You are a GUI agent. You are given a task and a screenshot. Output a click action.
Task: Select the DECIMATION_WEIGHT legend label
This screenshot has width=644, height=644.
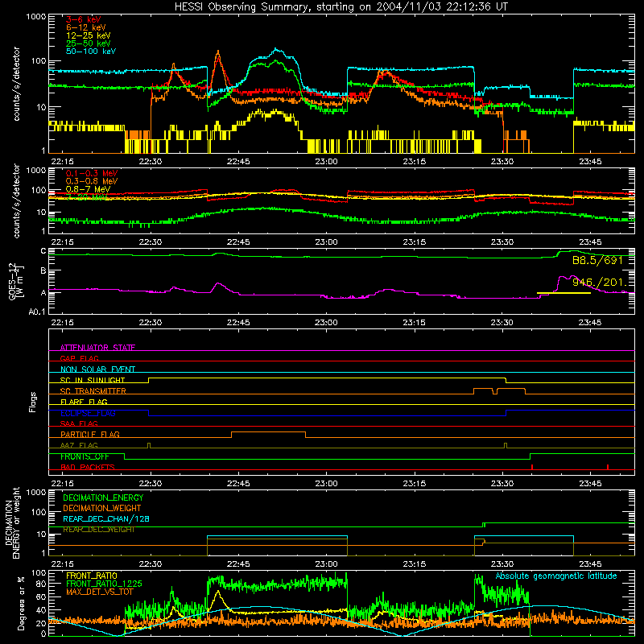[x=102, y=508]
